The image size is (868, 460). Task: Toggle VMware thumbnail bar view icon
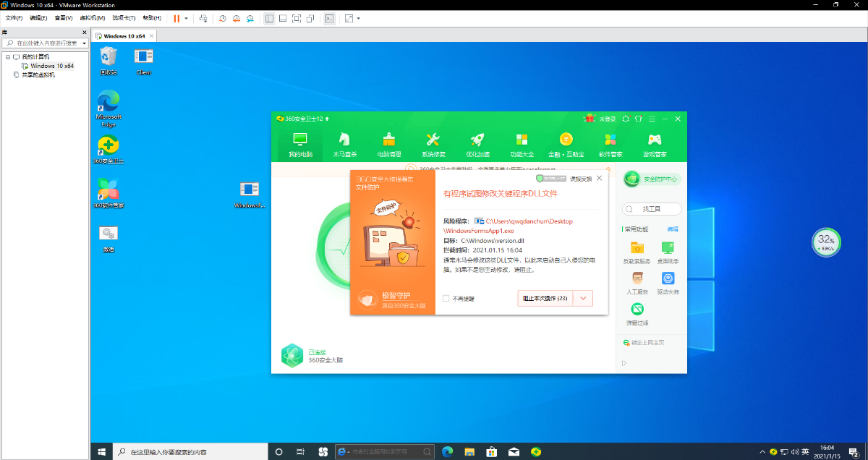pyautogui.click(x=283, y=18)
